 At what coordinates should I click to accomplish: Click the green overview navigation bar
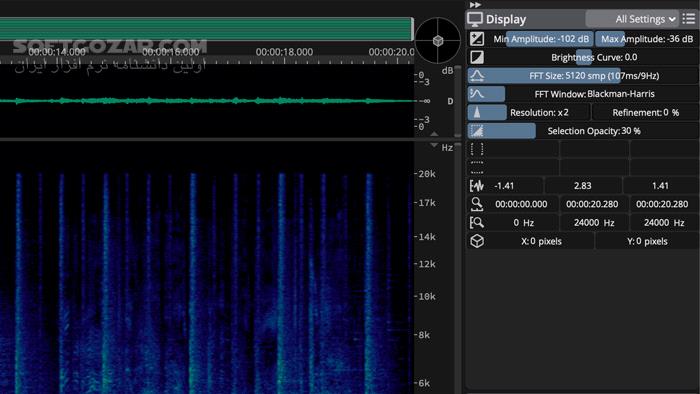point(207,29)
